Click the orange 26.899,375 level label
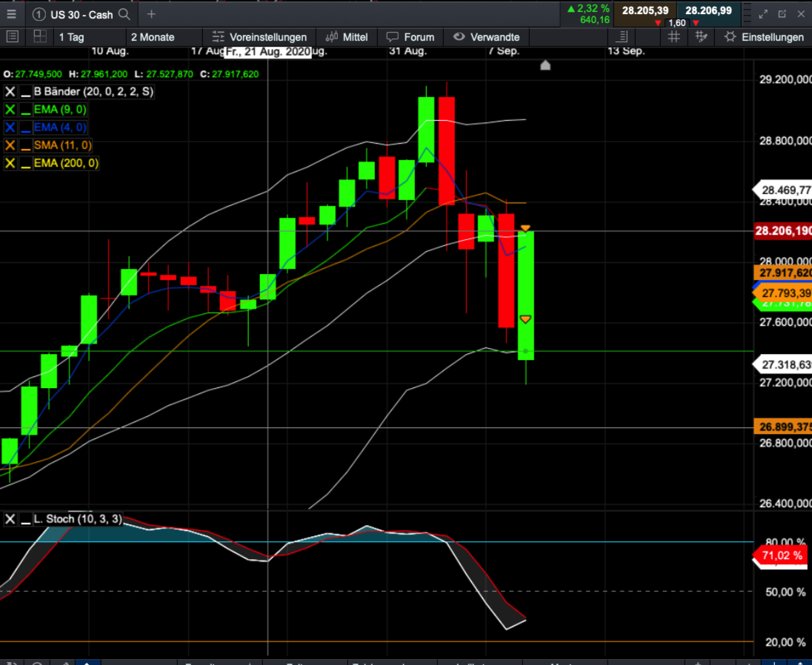The image size is (812, 665). (x=782, y=427)
